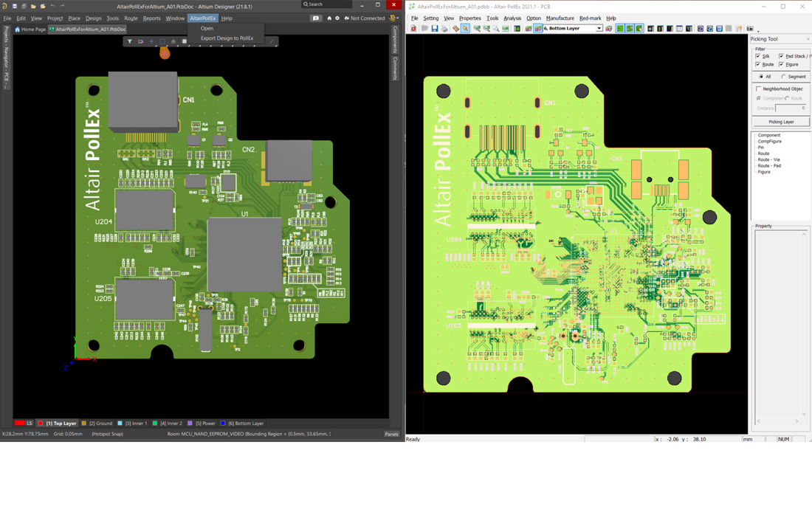Click the move object cross icon

click(x=151, y=41)
